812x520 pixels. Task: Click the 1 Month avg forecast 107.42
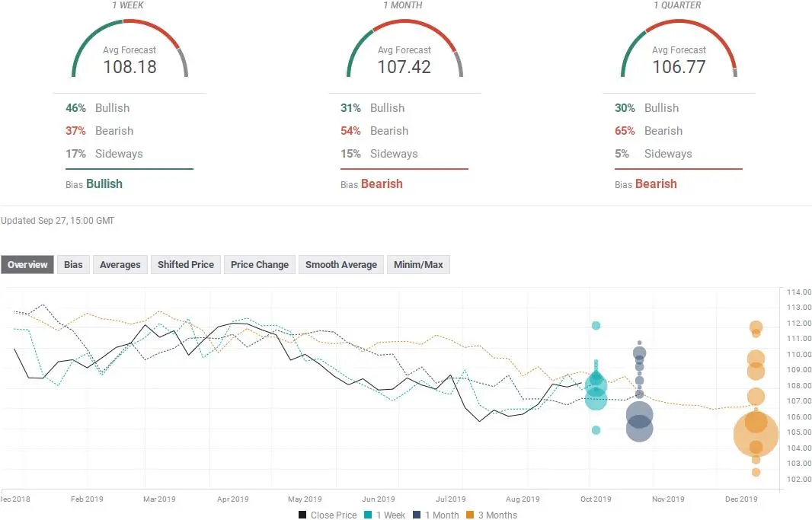404,67
